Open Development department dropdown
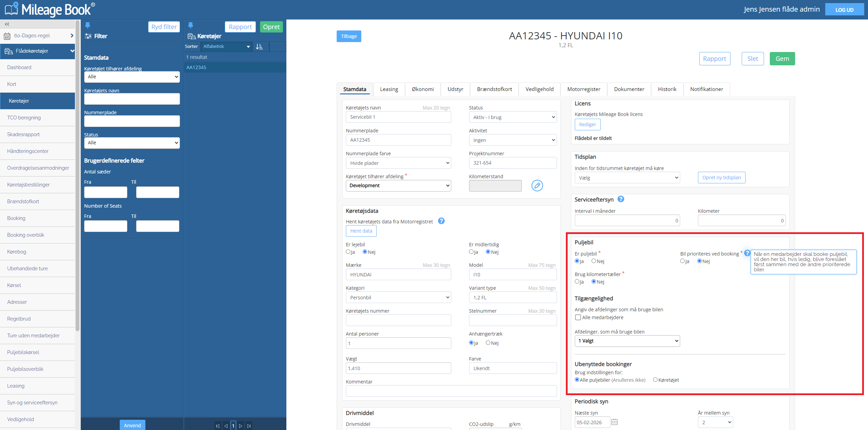The image size is (868, 430). click(399, 185)
